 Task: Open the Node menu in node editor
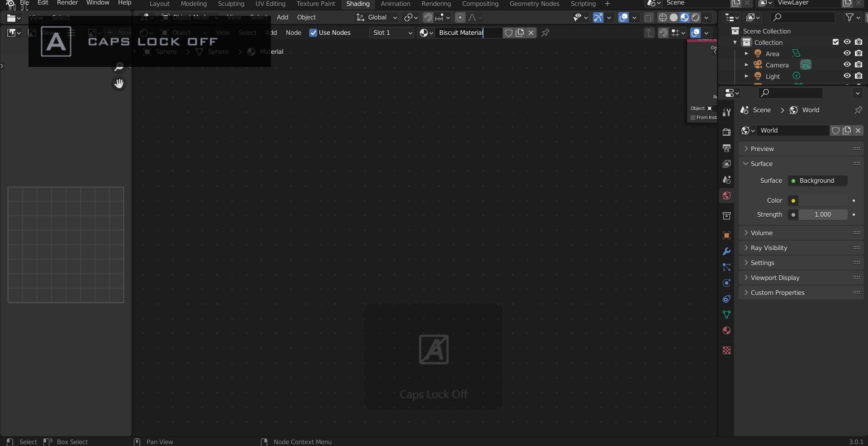(x=294, y=33)
